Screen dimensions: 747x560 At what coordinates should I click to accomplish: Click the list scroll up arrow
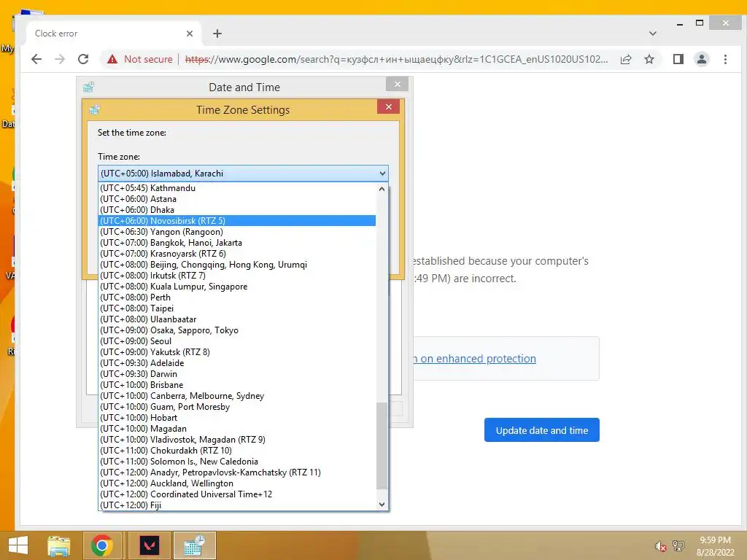pyautogui.click(x=382, y=189)
